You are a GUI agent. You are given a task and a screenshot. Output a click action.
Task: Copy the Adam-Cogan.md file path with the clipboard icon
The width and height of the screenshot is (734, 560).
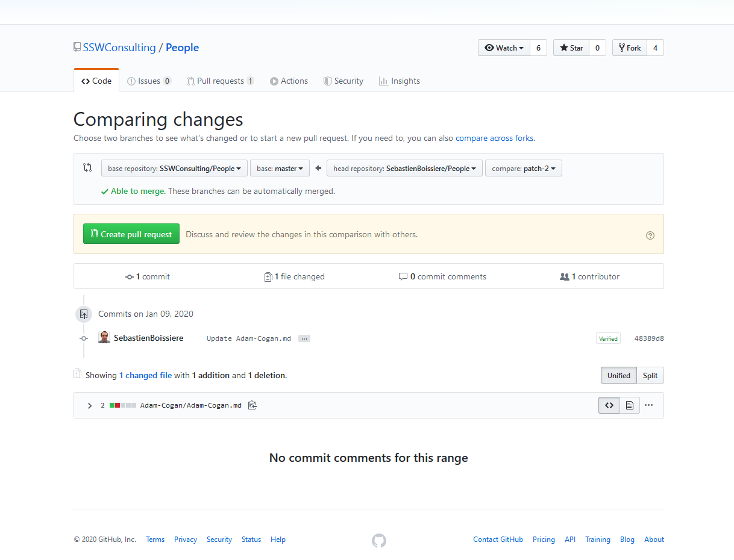pyautogui.click(x=253, y=405)
